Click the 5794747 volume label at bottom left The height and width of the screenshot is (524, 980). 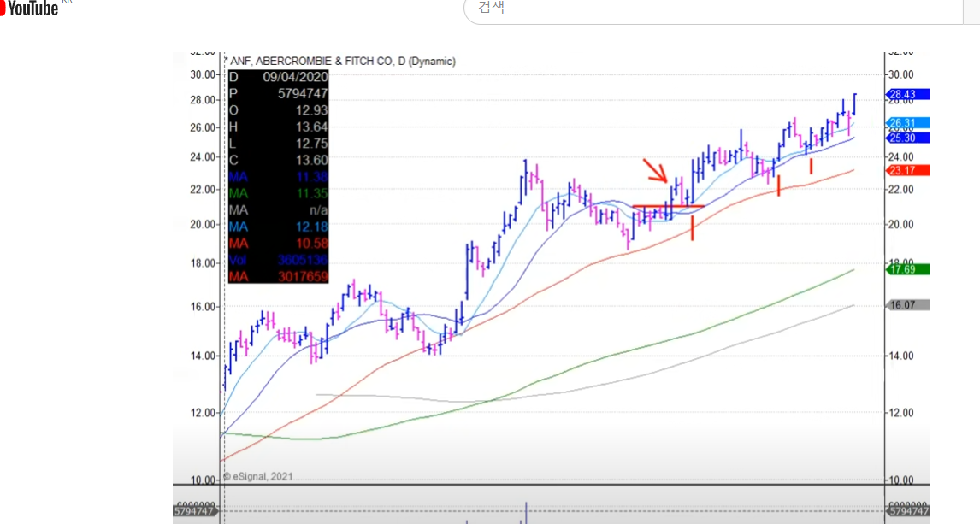tap(194, 511)
